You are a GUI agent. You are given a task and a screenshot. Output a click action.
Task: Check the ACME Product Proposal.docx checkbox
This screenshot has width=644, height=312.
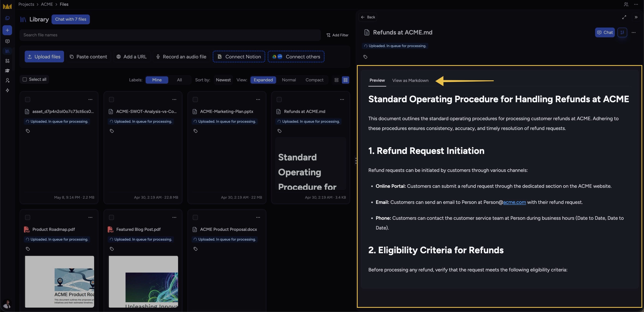(x=195, y=217)
